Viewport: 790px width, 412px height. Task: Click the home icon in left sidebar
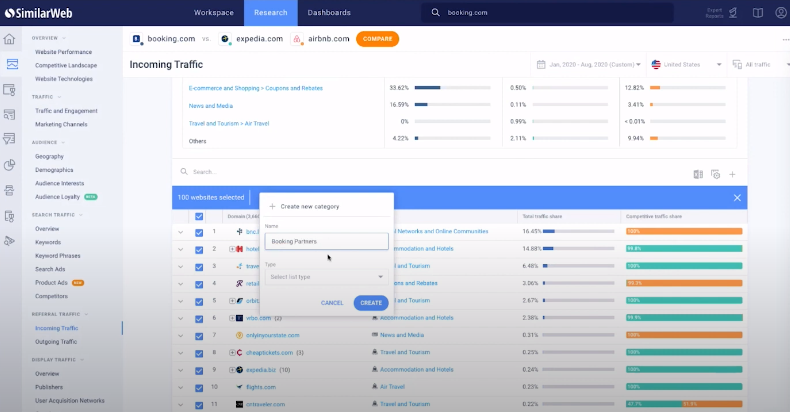[11, 39]
